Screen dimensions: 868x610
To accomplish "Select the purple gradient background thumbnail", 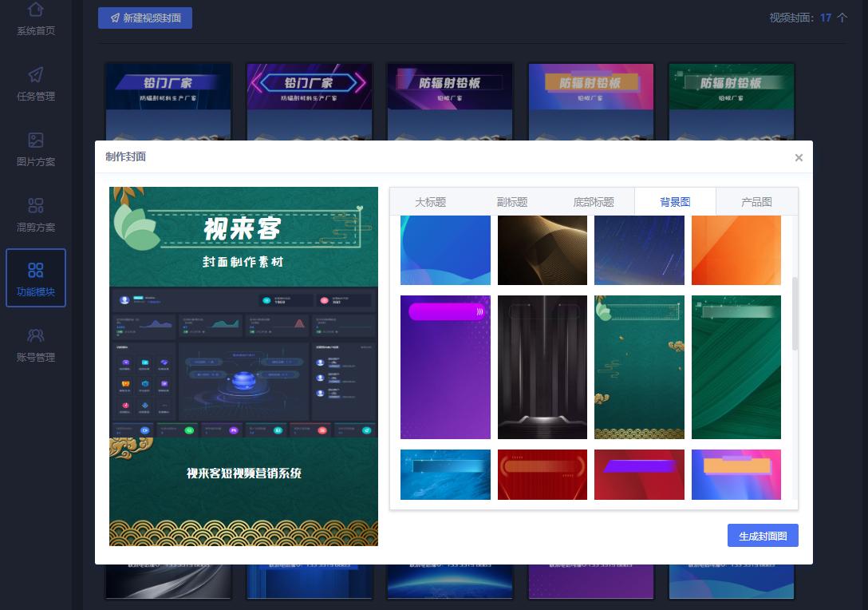I will [x=445, y=366].
